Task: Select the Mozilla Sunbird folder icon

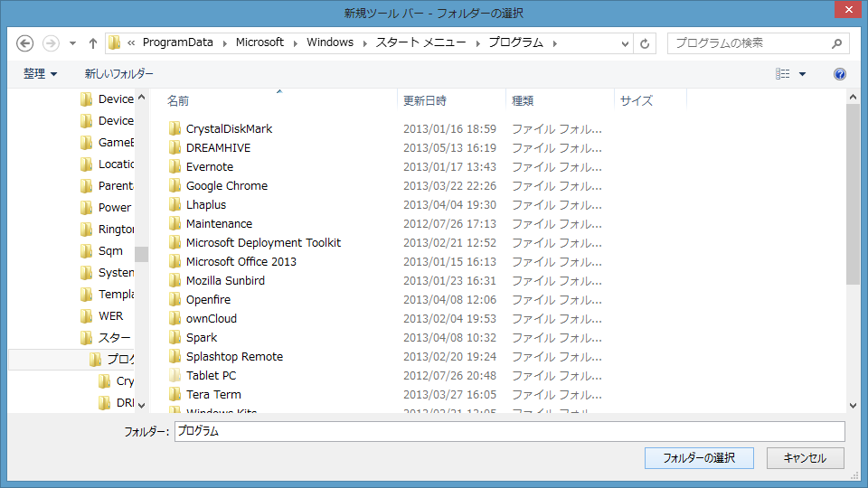Action: [175, 280]
